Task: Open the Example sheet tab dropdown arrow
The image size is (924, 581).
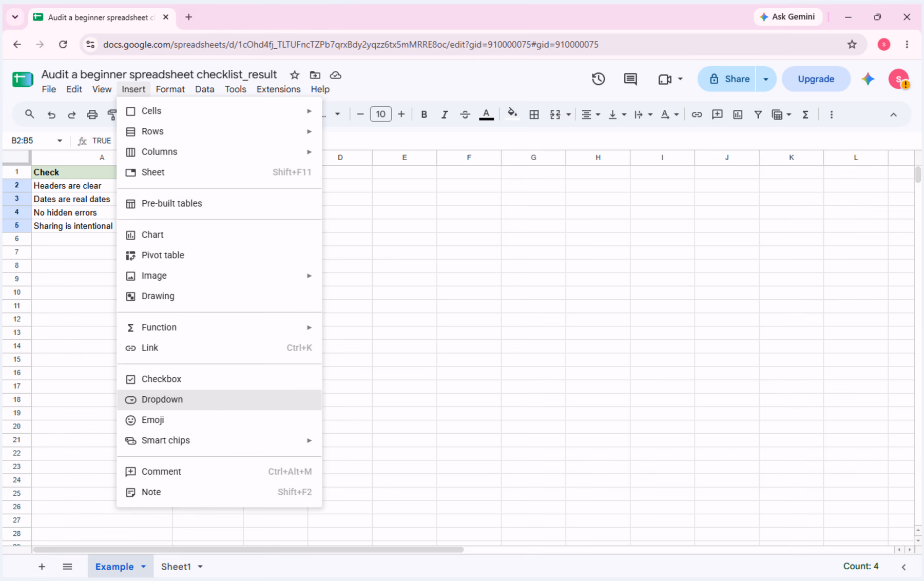Action: pyautogui.click(x=144, y=567)
